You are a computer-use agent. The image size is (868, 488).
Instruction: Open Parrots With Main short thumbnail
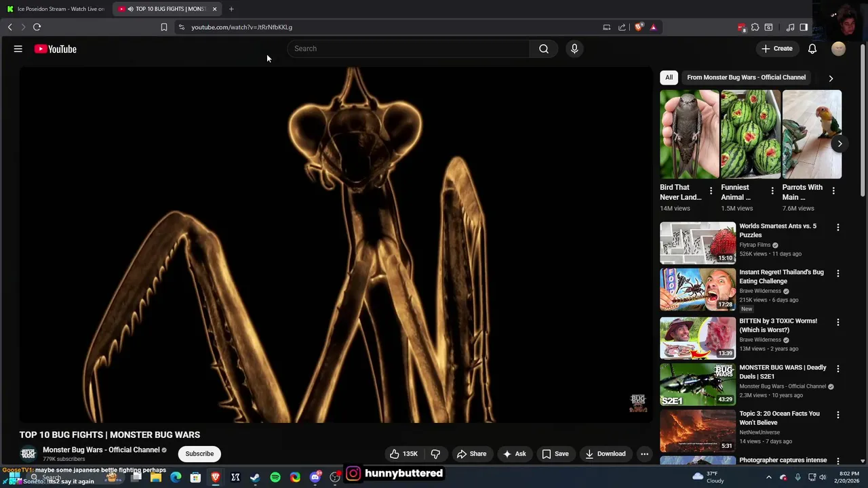pyautogui.click(x=812, y=134)
